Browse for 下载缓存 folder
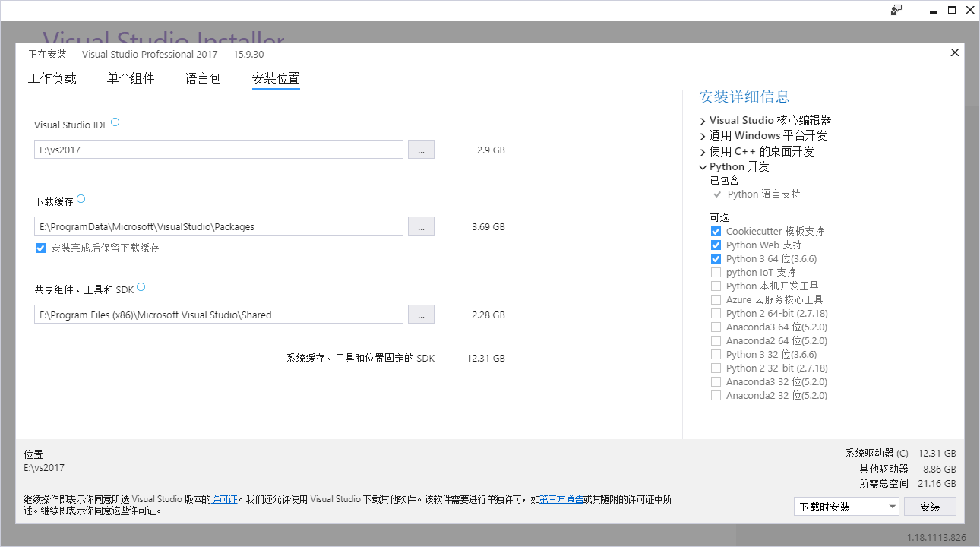The height and width of the screenshot is (547, 980). (421, 226)
